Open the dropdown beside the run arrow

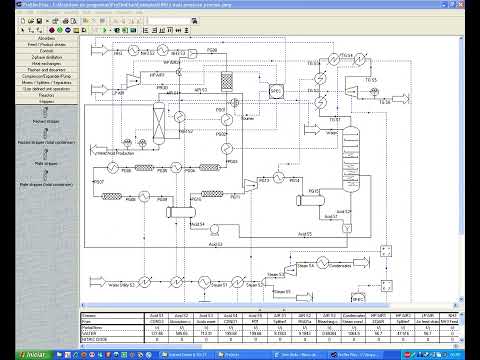click(110, 30)
